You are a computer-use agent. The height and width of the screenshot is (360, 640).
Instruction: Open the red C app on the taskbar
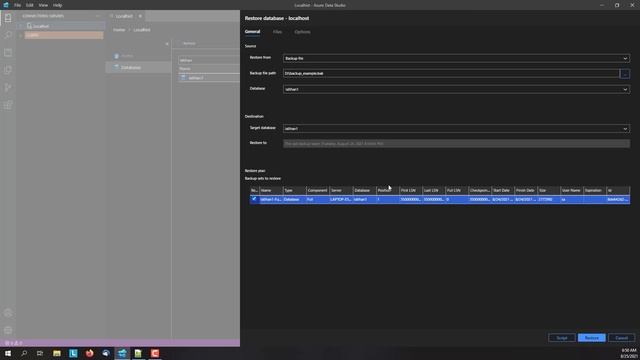pyautogui.click(x=155, y=353)
